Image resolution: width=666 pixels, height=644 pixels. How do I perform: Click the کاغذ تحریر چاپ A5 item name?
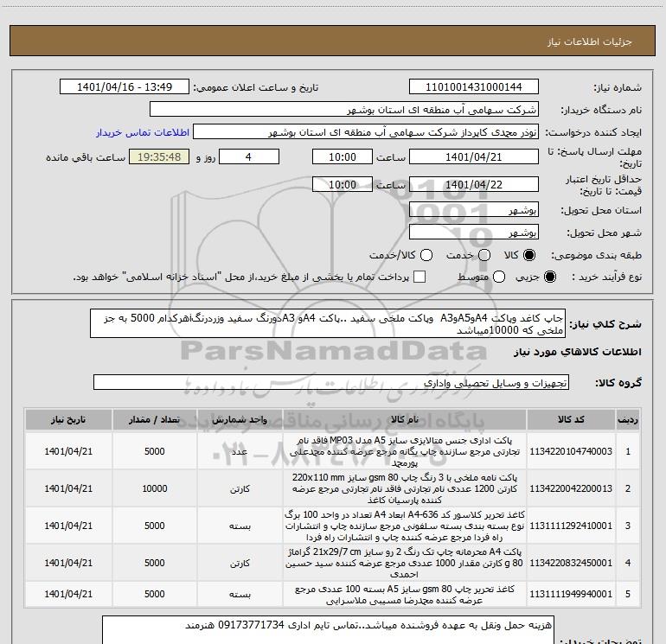point(405,595)
